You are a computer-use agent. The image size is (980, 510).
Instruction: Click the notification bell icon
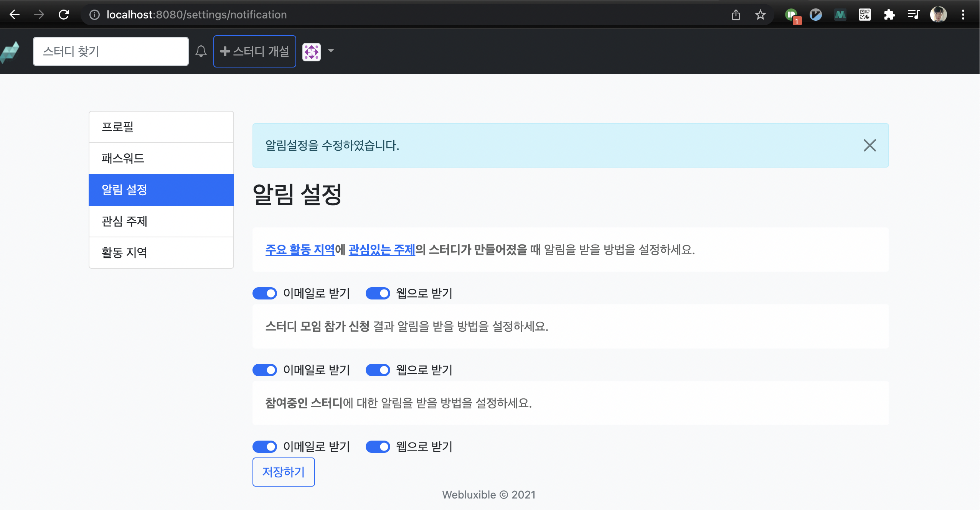(201, 51)
